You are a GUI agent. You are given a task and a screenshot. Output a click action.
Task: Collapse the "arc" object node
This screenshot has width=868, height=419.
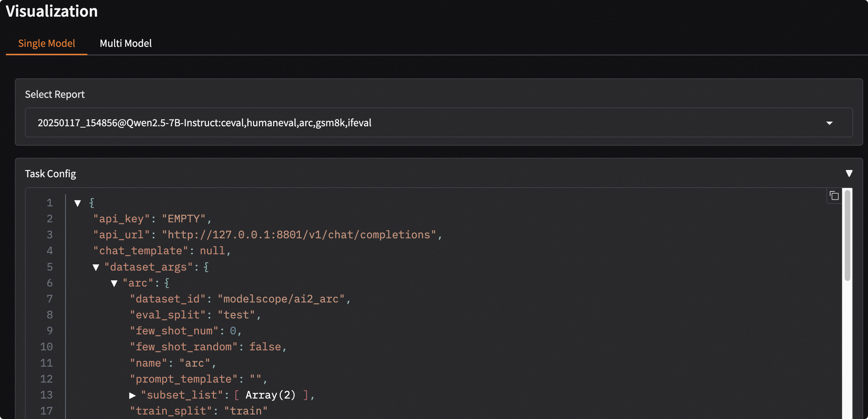[x=114, y=283]
